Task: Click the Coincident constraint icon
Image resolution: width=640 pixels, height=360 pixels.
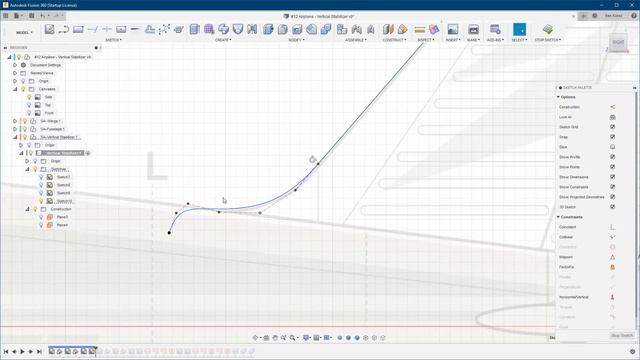Action: pyautogui.click(x=612, y=227)
